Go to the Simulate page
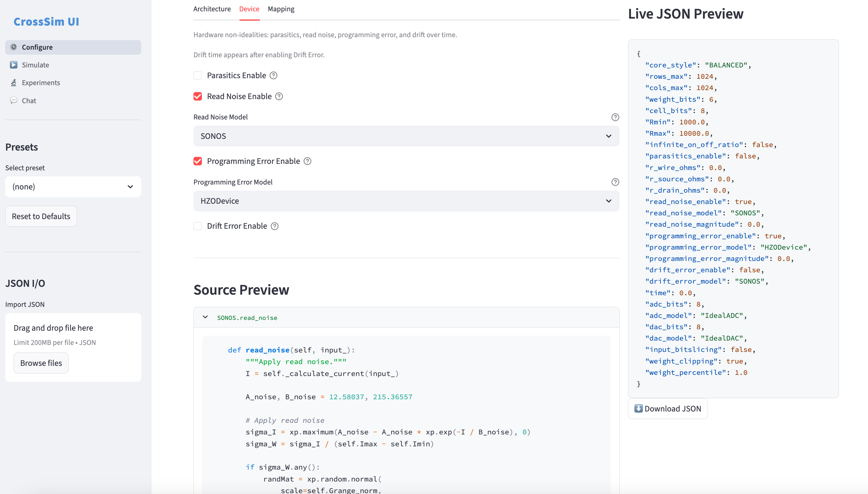Viewport: 868px width, 494px height. tap(73, 65)
